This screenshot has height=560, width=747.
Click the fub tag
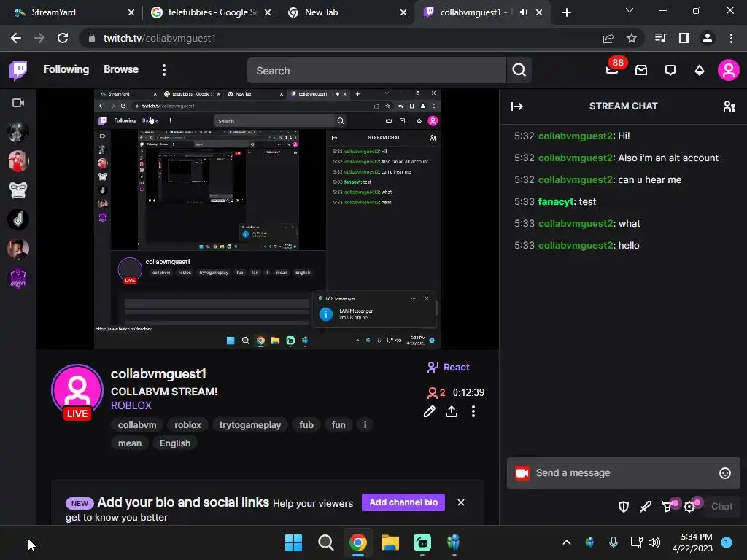(306, 425)
